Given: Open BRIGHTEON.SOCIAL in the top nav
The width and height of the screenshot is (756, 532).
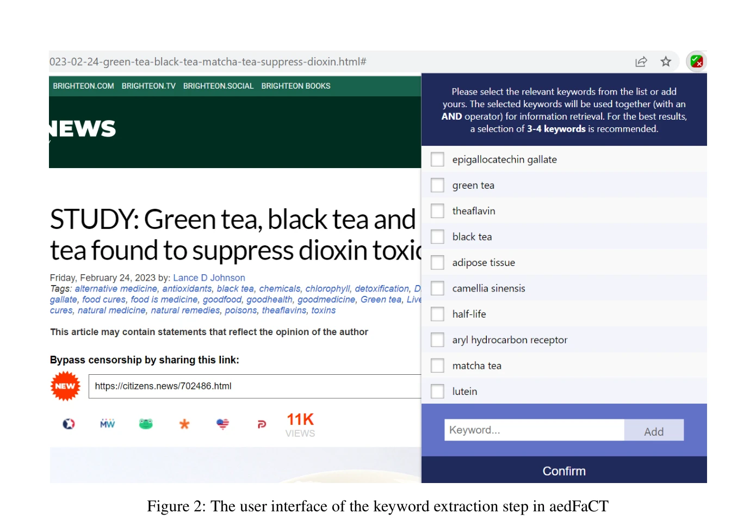Looking at the screenshot, I should (218, 86).
